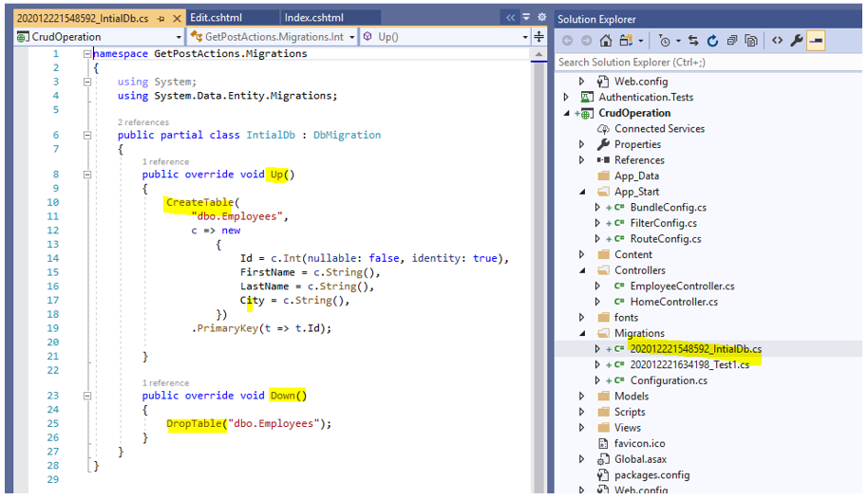Click '1 reference' CodeLens above Up()

click(x=165, y=161)
